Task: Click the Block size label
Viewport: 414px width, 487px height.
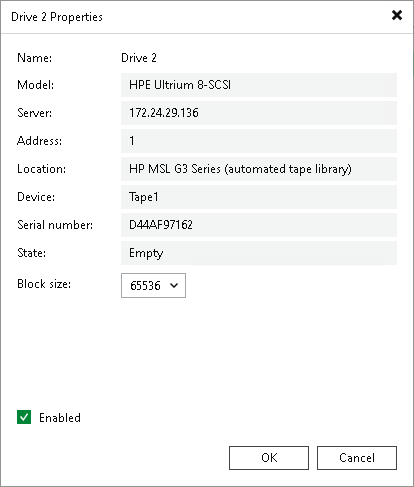Action: (44, 284)
